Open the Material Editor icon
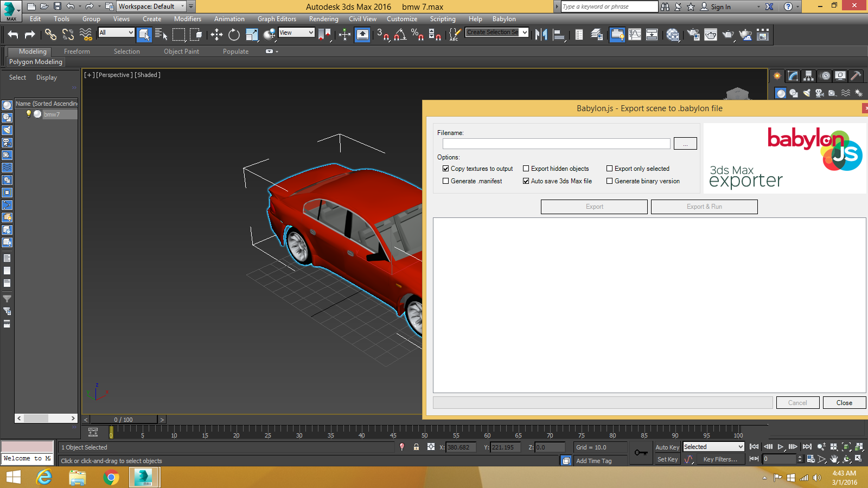This screenshot has width=868, height=488. [x=673, y=35]
